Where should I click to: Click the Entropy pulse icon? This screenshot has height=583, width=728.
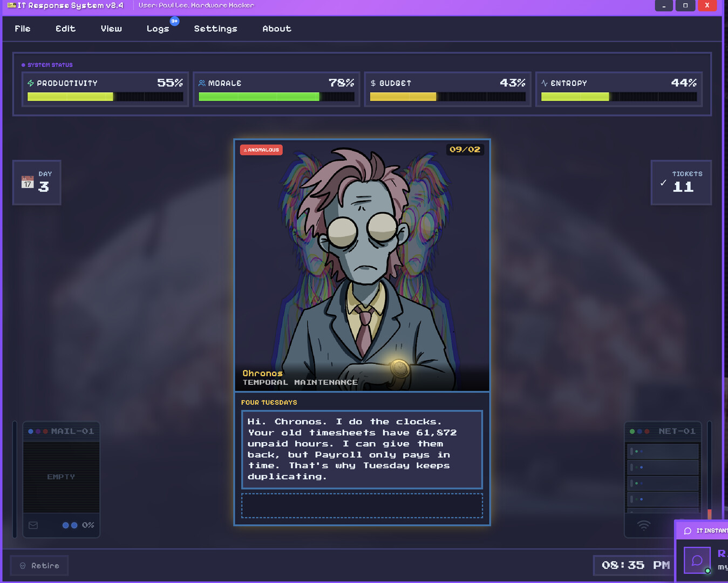point(545,83)
